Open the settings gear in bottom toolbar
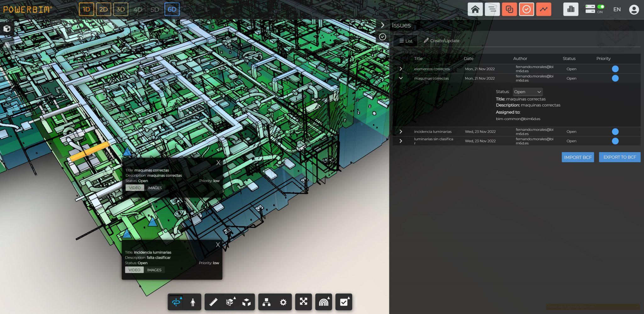 pyautogui.click(x=283, y=302)
